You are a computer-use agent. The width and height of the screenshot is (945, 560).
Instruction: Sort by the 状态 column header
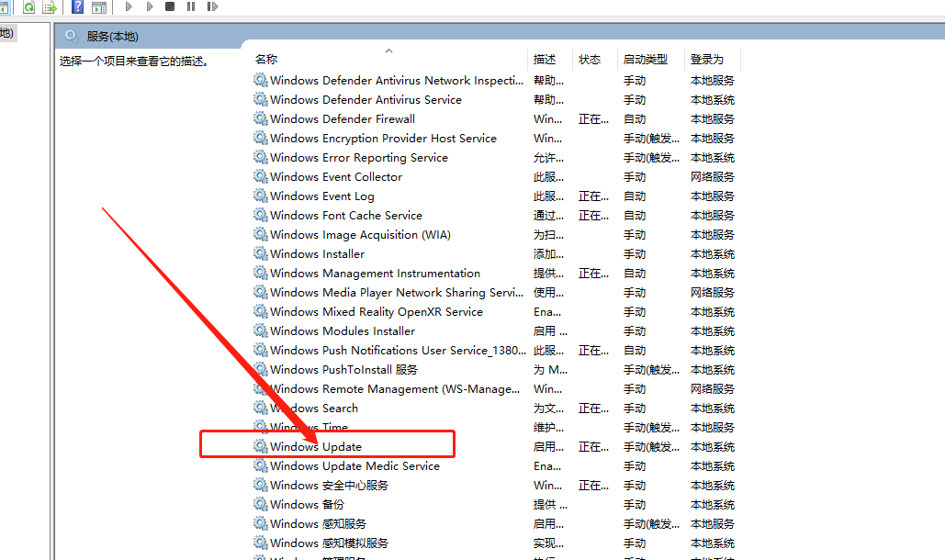click(590, 59)
